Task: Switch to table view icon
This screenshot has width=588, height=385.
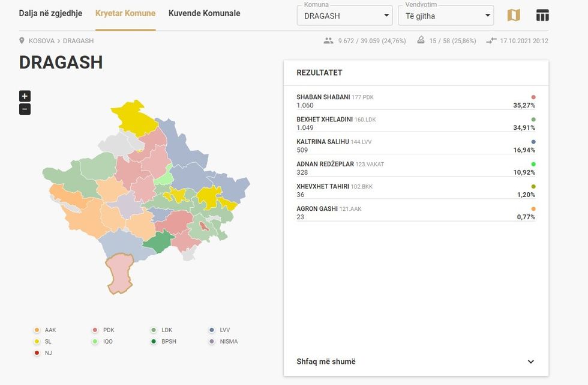Action: pos(542,16)
